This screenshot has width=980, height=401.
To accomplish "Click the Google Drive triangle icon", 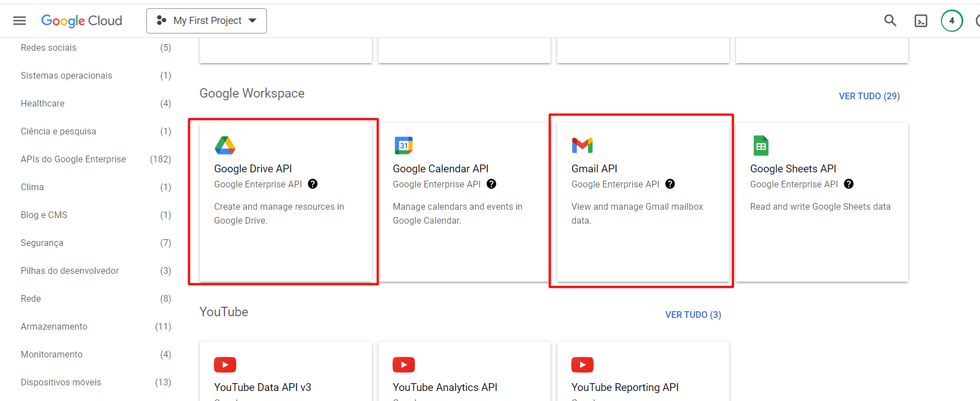I will click(x=225, y=145).
